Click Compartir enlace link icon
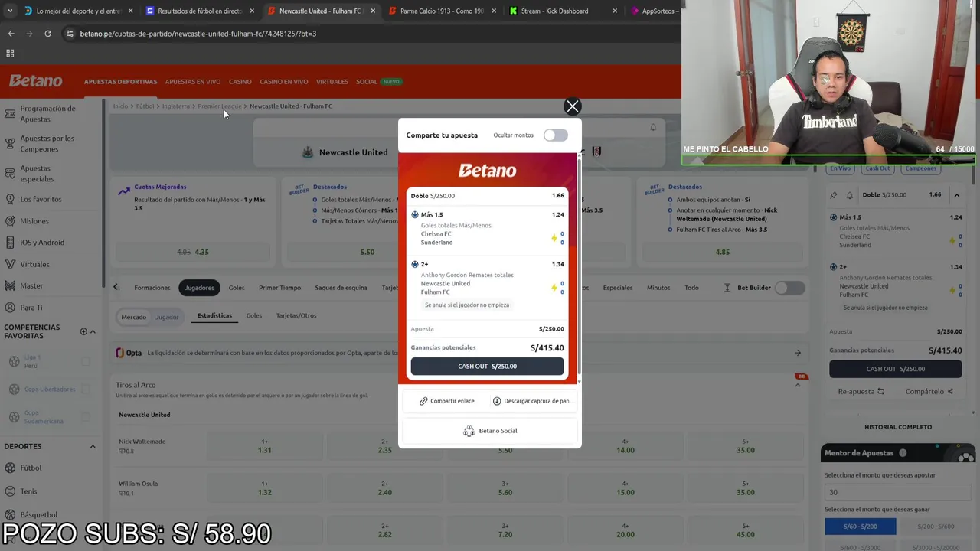 point(423,401)
